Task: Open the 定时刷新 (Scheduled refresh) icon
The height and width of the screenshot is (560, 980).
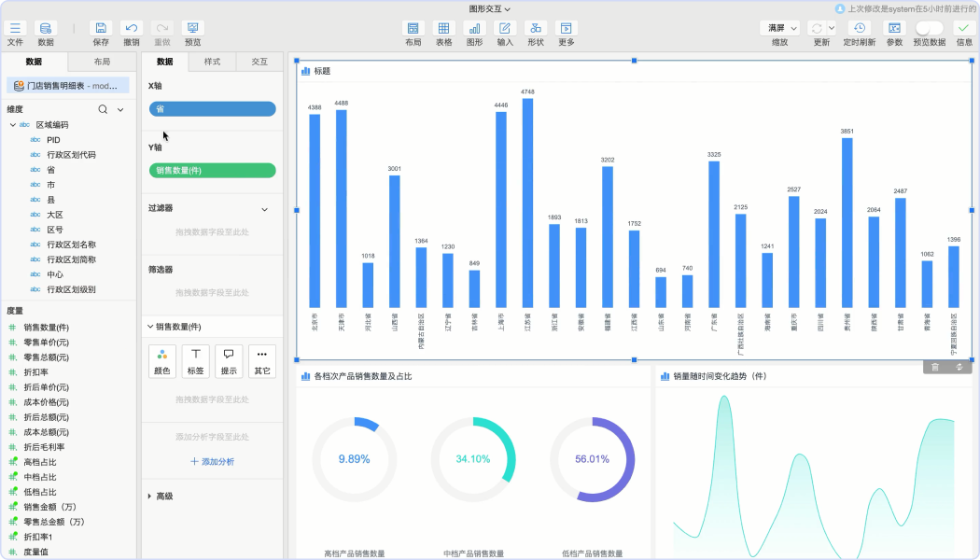Action: click(x=860, y=29)
